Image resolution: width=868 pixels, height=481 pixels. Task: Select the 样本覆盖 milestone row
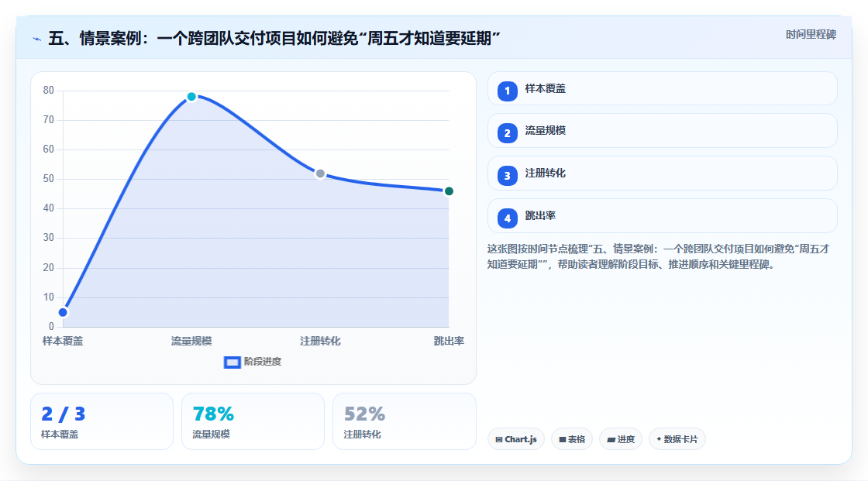[x=662, y=88]
